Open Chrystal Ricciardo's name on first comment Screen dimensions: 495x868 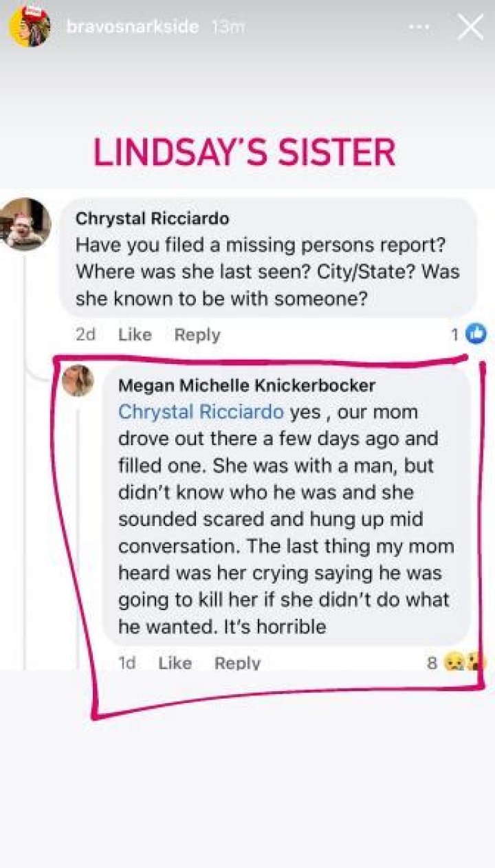pos(152,219)
